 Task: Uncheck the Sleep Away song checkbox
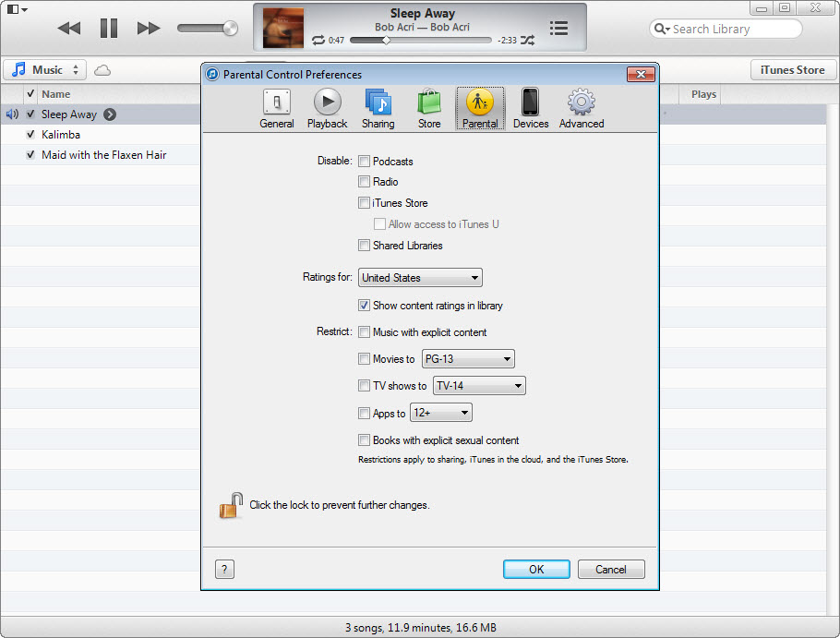click(x=30, y=114)
